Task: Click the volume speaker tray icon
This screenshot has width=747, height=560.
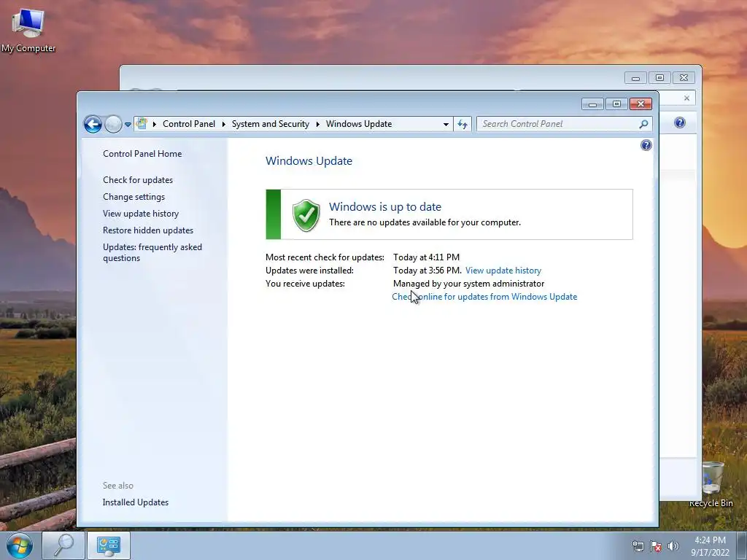Action: (x=673, y=546)
